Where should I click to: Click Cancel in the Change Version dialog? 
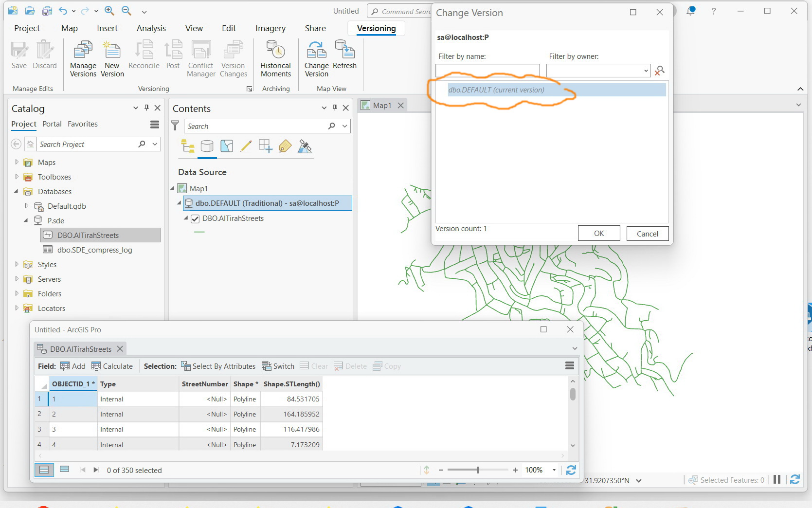point(647,234)
